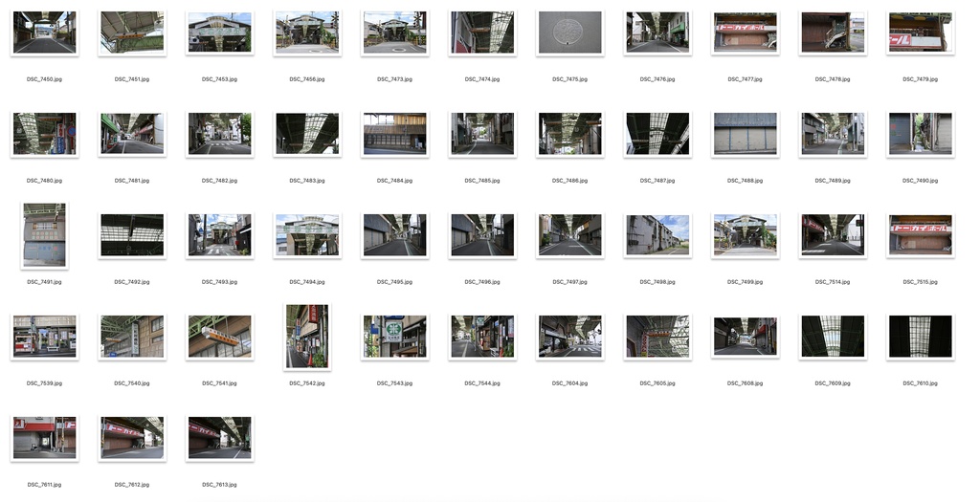Click the DSC_7488.jpg label
980x502 pixels.
745,181
